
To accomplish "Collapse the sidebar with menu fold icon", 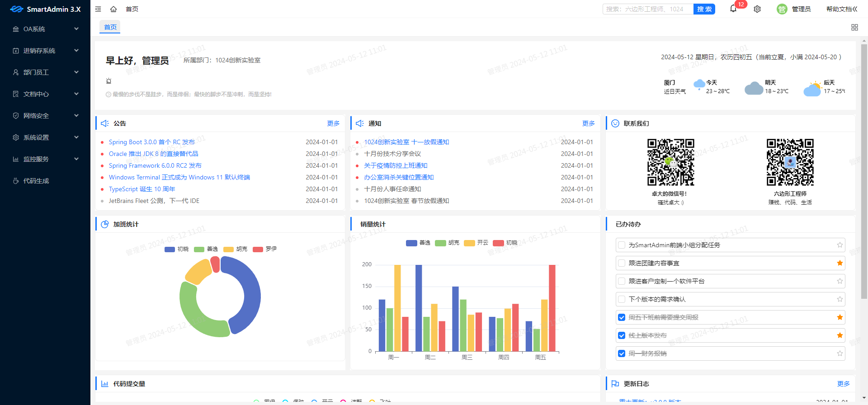I will (x=98, y=9).
